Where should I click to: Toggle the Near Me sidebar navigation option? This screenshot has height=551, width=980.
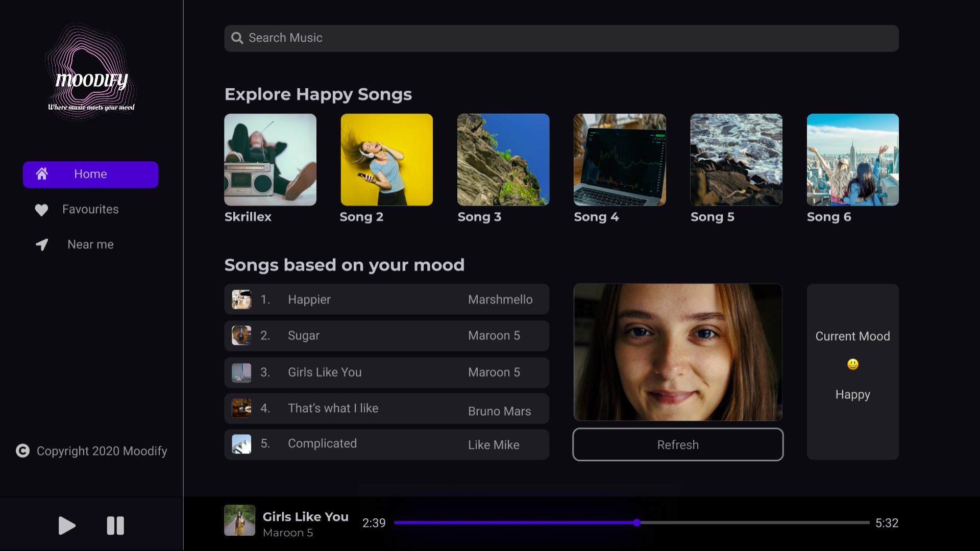point(90,244)
